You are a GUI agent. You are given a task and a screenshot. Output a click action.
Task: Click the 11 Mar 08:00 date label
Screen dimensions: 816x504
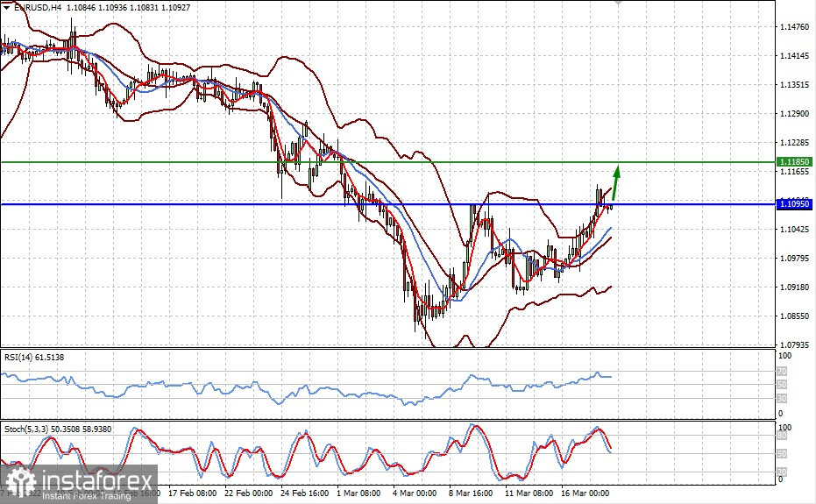click(x=529, y=493)
